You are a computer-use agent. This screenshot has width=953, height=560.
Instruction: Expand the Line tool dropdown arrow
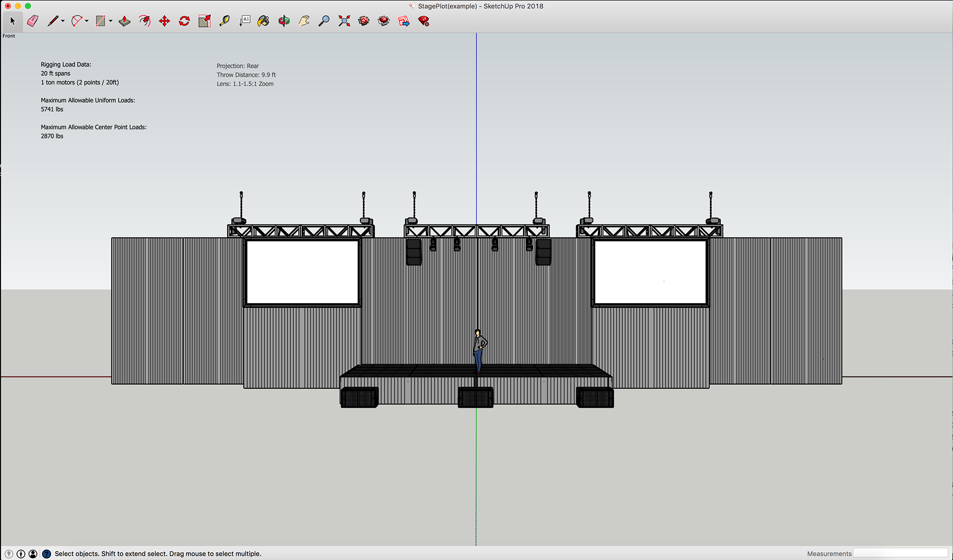[63, 21]
